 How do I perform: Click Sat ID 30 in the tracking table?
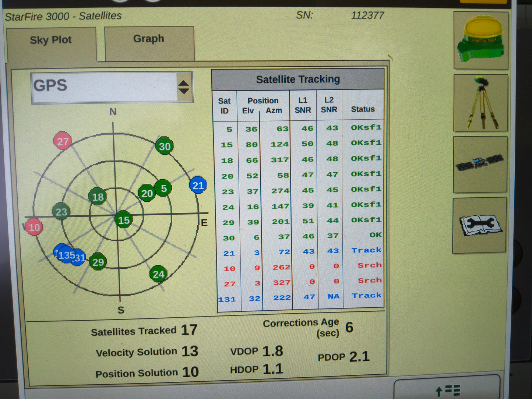229,238
